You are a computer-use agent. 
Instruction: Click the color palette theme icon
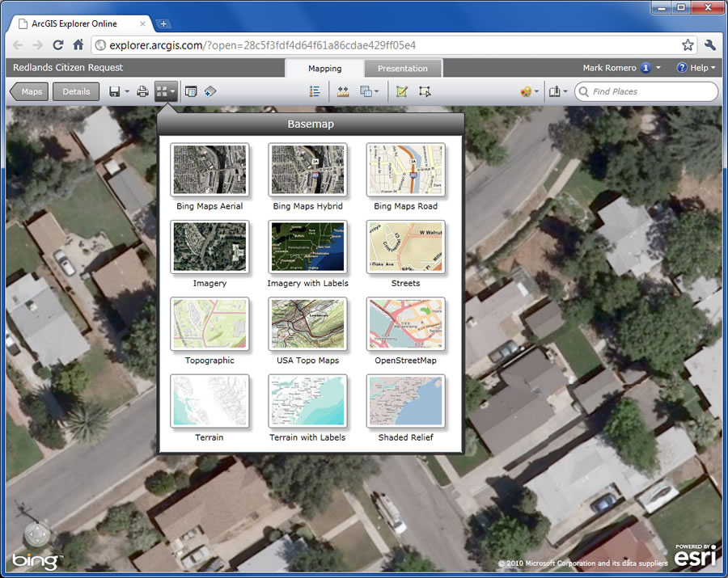pyautogui.click(x=526, y=91)
